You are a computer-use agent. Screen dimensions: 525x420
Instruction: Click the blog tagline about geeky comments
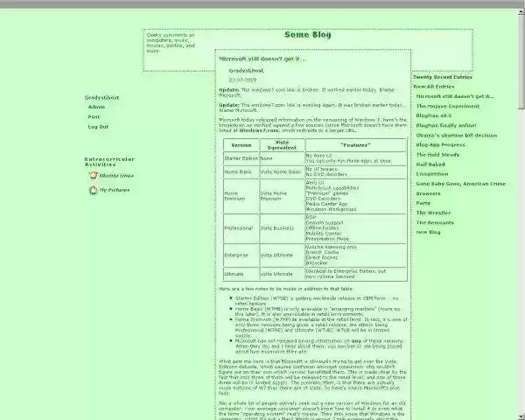[171, 43]
